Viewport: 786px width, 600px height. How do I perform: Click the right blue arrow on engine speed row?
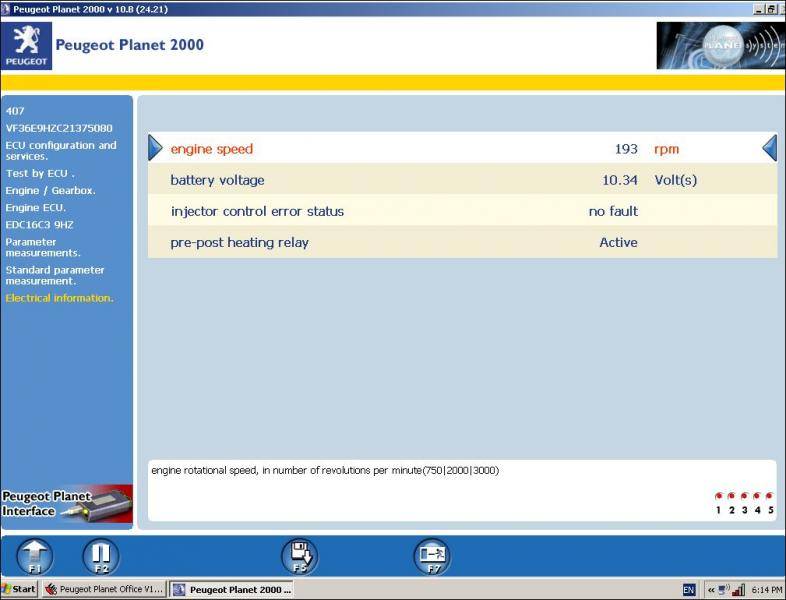point(769,149)
